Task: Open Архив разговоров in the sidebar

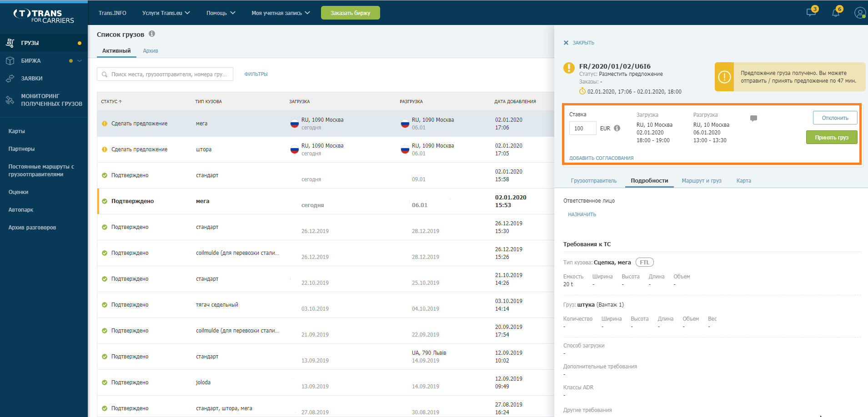Action: [x=32, y=228]
